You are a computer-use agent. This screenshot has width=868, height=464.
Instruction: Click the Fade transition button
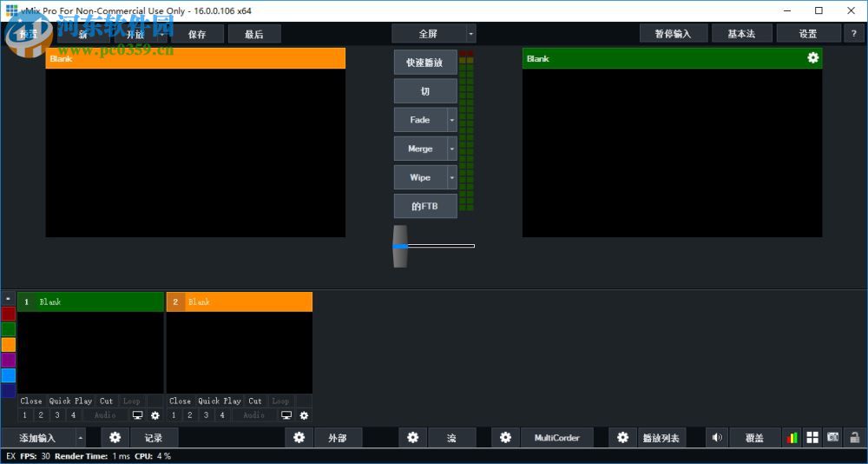(420, 120)
